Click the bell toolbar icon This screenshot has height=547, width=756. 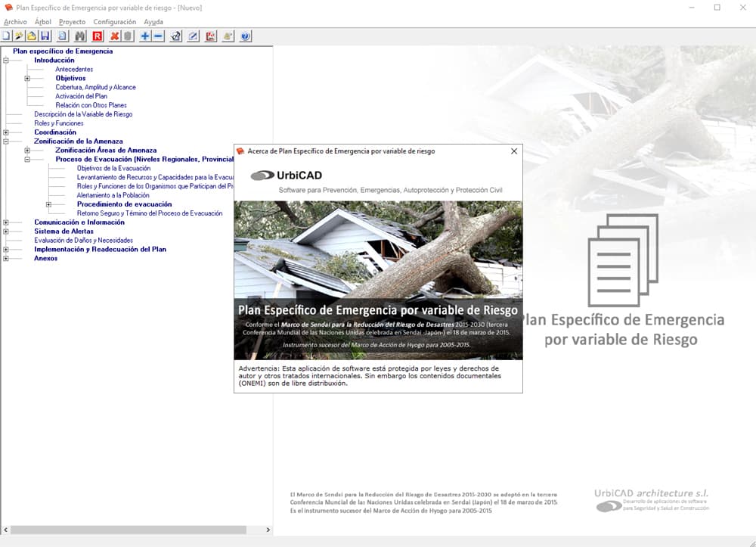tap(228, 36)
